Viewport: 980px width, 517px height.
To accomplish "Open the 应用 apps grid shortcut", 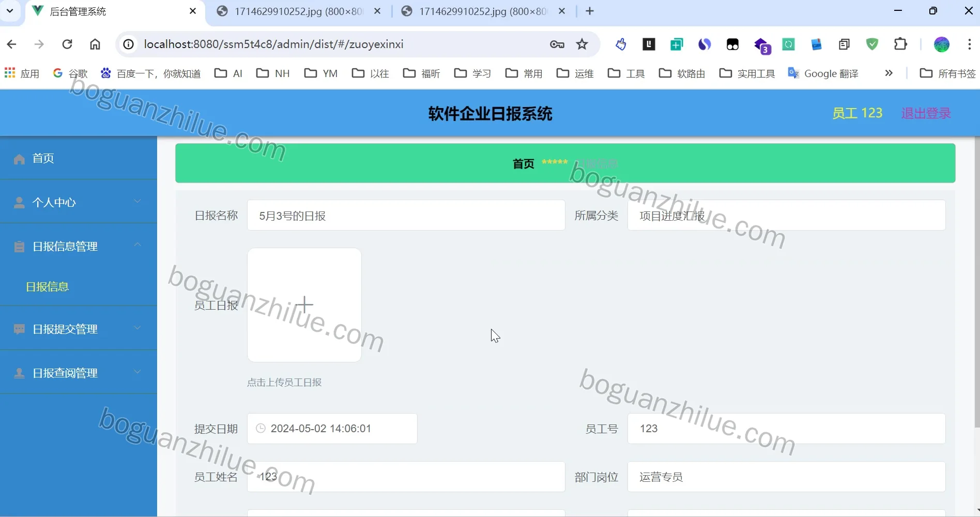I will (x=22, y=73).
